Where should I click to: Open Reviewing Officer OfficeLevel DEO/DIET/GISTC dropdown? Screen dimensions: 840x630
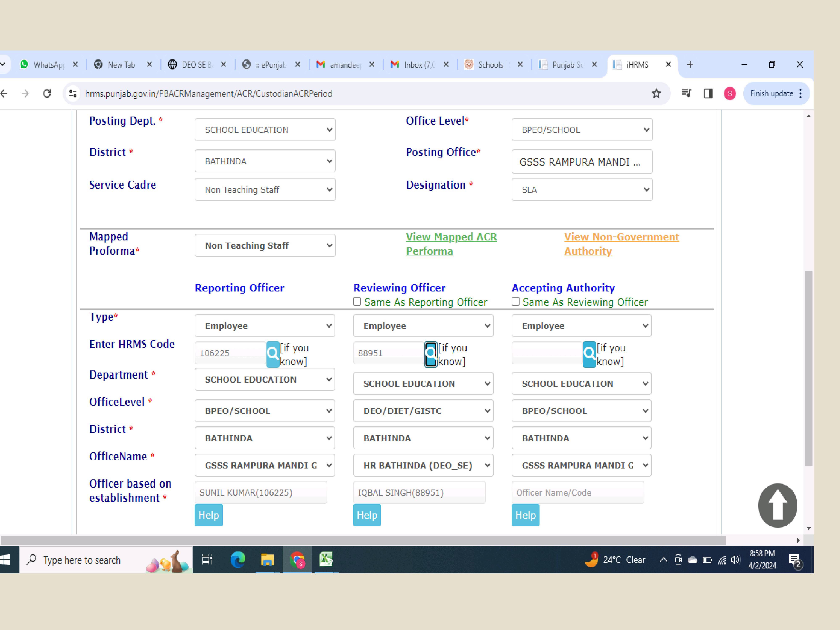(x=423, y=411)
